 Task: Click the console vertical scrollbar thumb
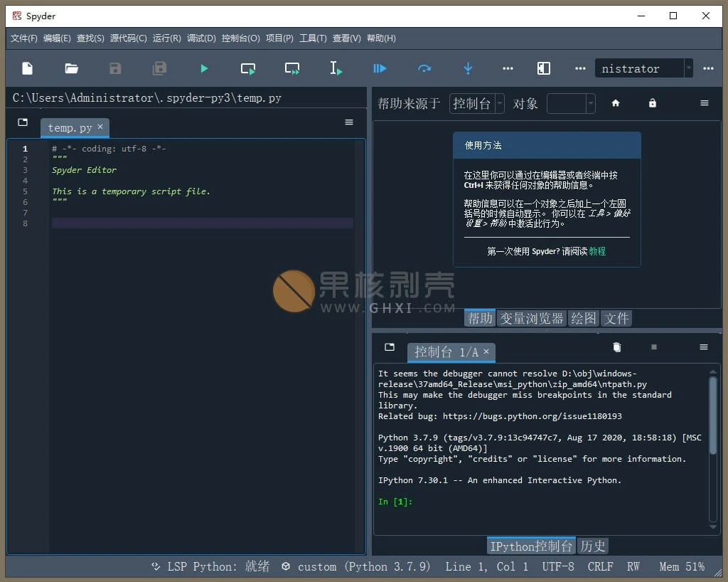tap(712, 416)
